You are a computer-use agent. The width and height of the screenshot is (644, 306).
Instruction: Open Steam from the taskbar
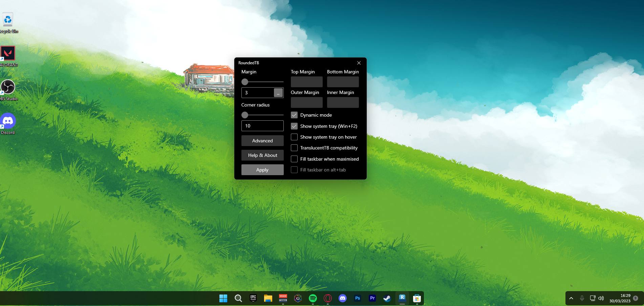(x=387, y=298)
